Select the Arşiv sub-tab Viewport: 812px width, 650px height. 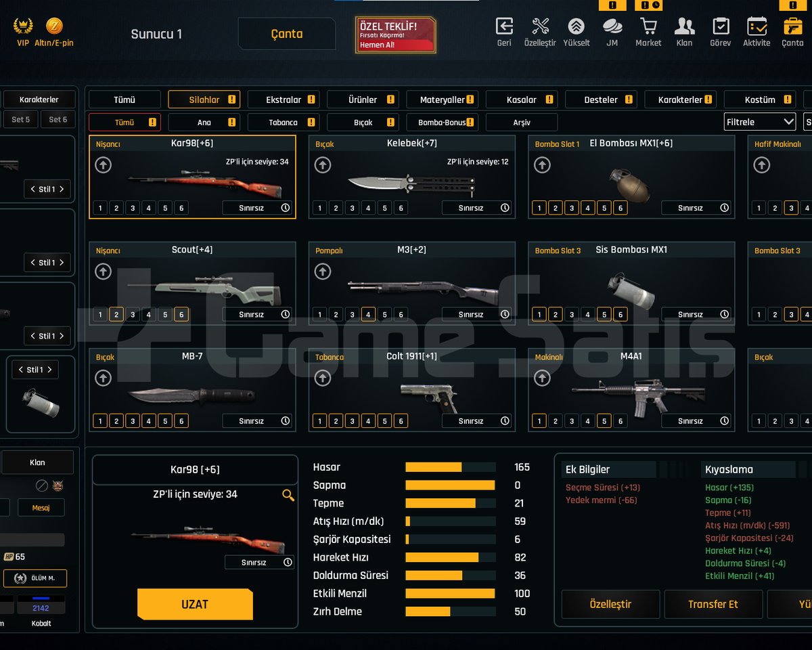522,123
